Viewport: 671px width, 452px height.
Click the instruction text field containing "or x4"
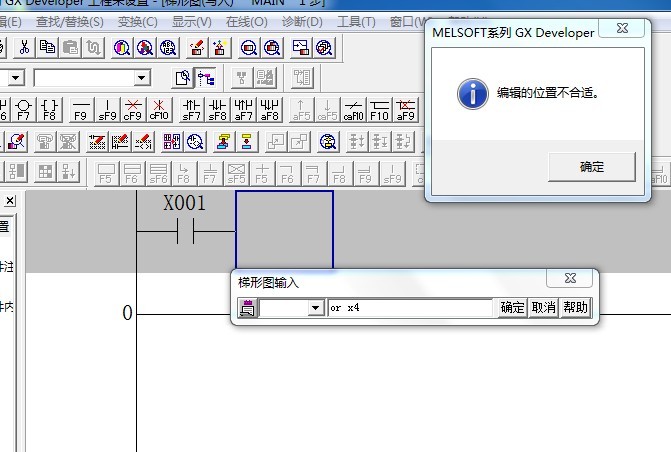pyautogui.click(x=410, y=308)
